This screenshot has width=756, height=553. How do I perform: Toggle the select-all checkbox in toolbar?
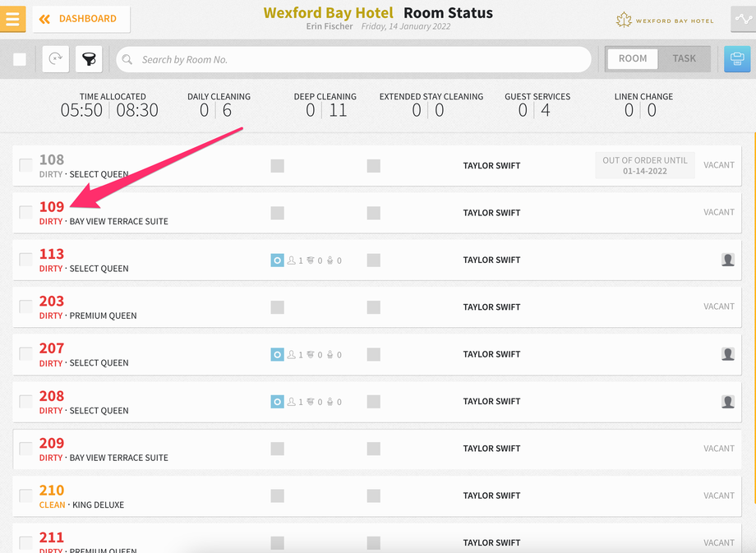point(20,59)
